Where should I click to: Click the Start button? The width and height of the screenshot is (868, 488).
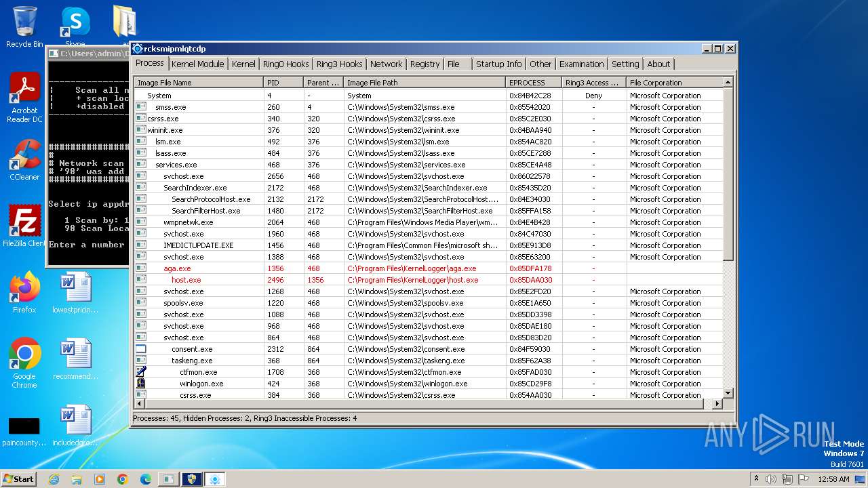pos(19,479)
